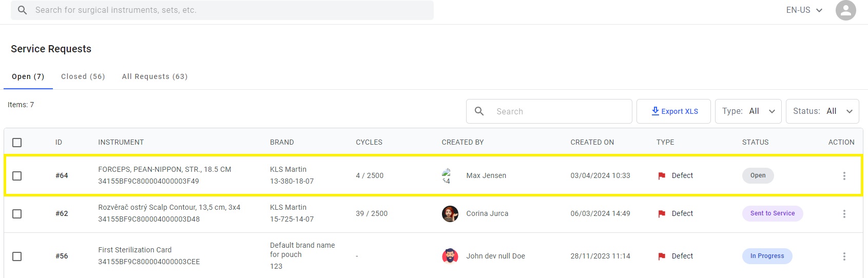Click the 39 / 2500 cycles value
Image resolution: width=868 pixels, height=278 pixels.
[x=372, y=213]
